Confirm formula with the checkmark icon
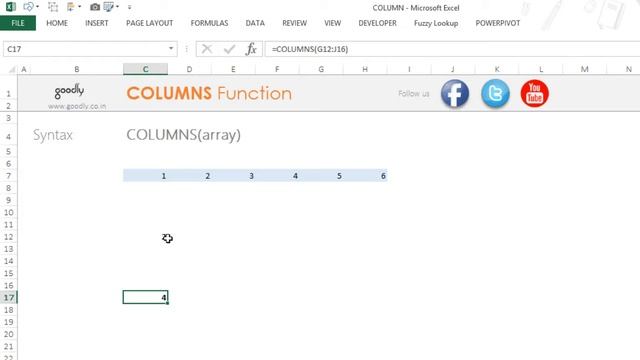This screenshot has height=360, width=640. pos(229,49)
